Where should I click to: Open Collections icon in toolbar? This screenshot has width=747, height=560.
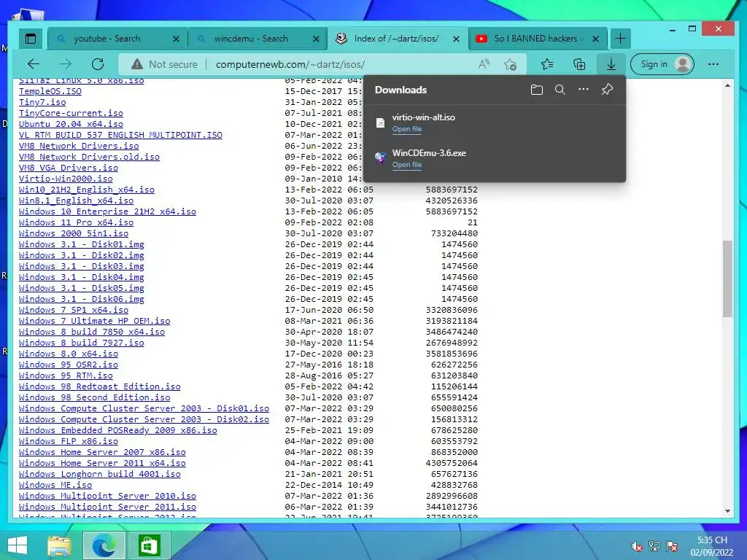(x=579, y=64)
